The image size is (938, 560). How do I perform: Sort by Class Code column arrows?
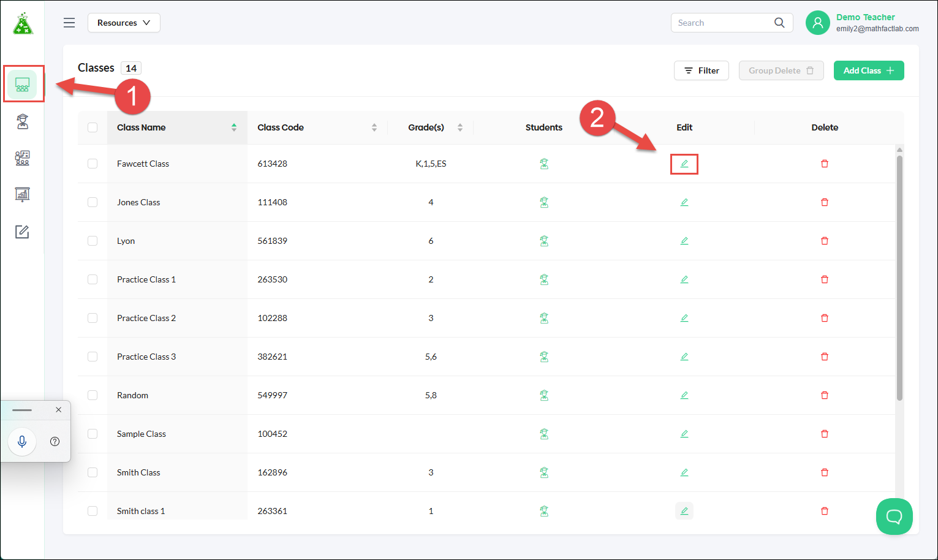[374, 127]
